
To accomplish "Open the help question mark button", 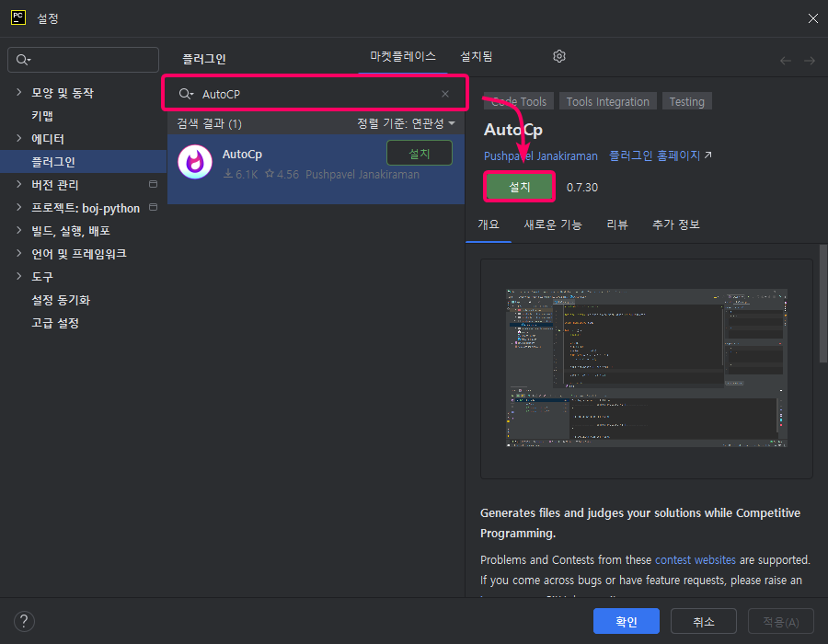I will [x=24, y=621].
